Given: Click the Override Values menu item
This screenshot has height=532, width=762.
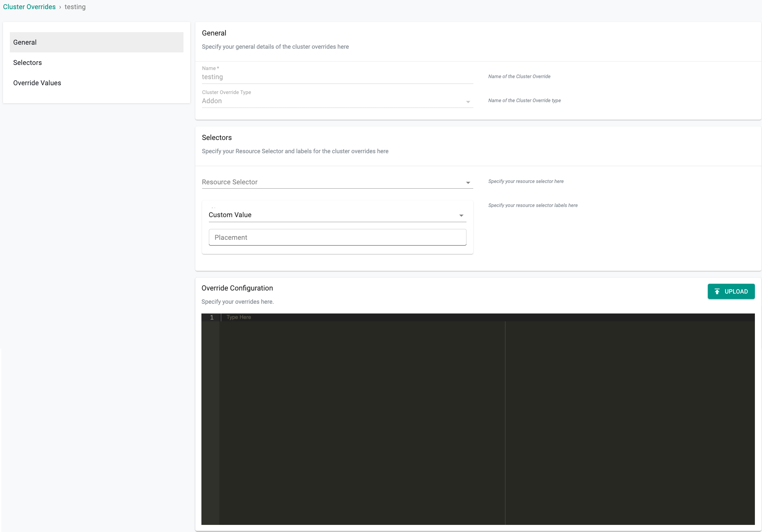Looking at the screenshot, I should (37, 83).
